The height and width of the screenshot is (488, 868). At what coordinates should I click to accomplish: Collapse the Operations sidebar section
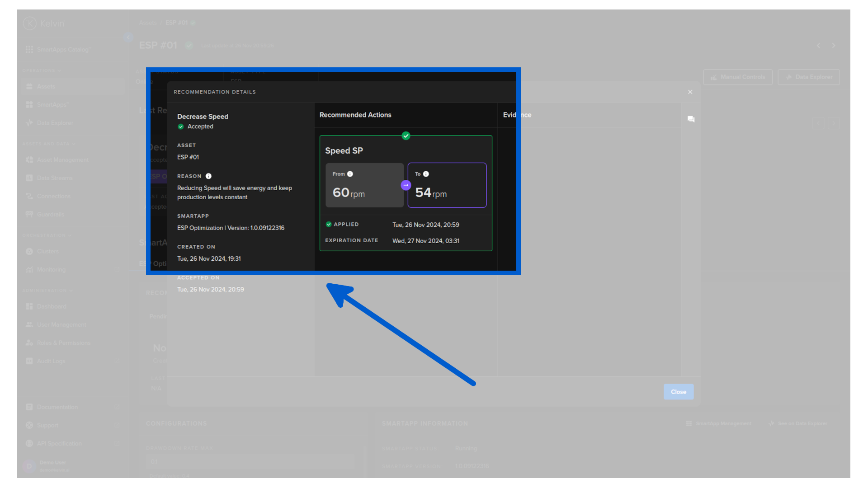tap(59, 70)
